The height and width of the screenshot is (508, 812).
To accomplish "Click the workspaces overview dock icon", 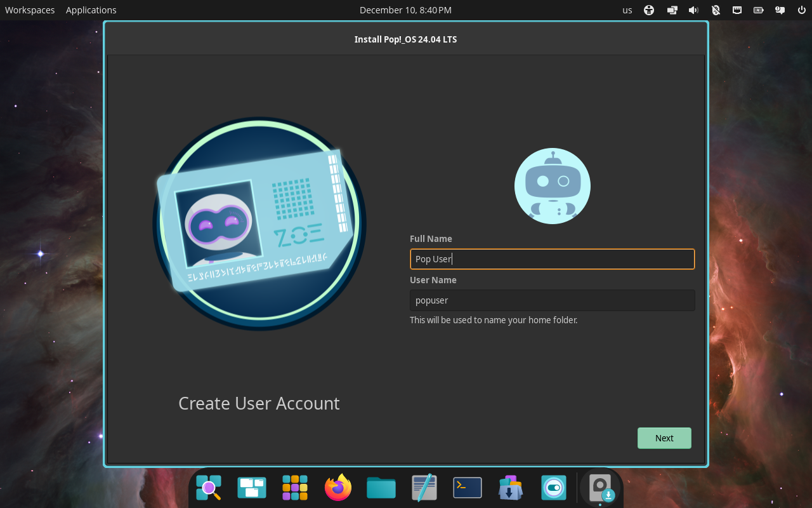I will coord(252,488).
